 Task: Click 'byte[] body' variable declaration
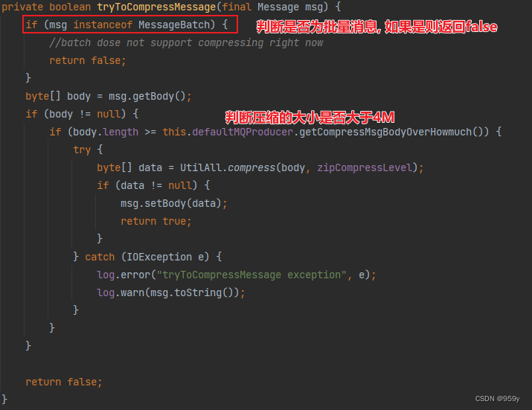(x=58, y=97)
